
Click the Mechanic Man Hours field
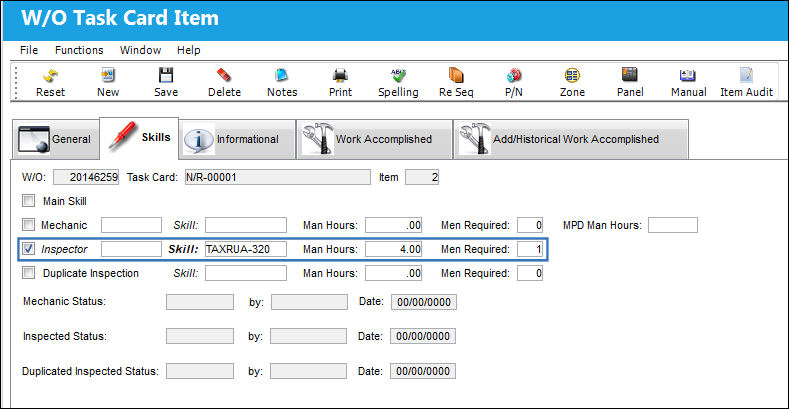click(393, 225)
